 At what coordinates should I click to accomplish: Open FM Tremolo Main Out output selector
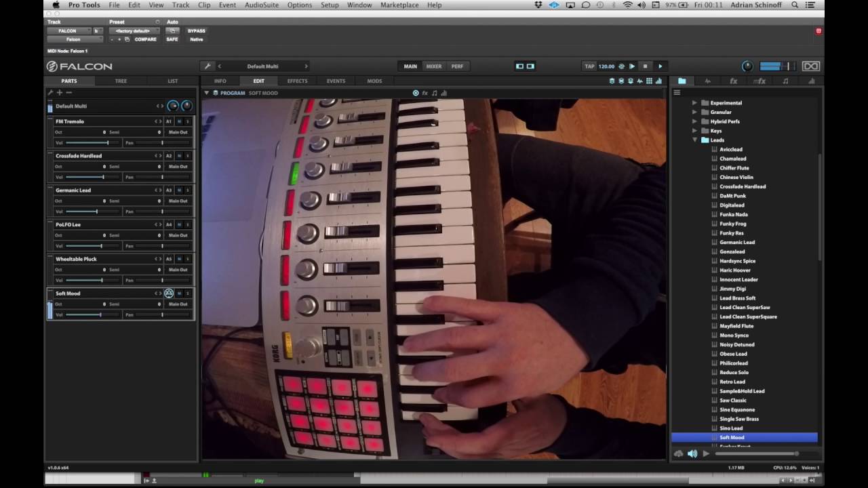point(178,132)
